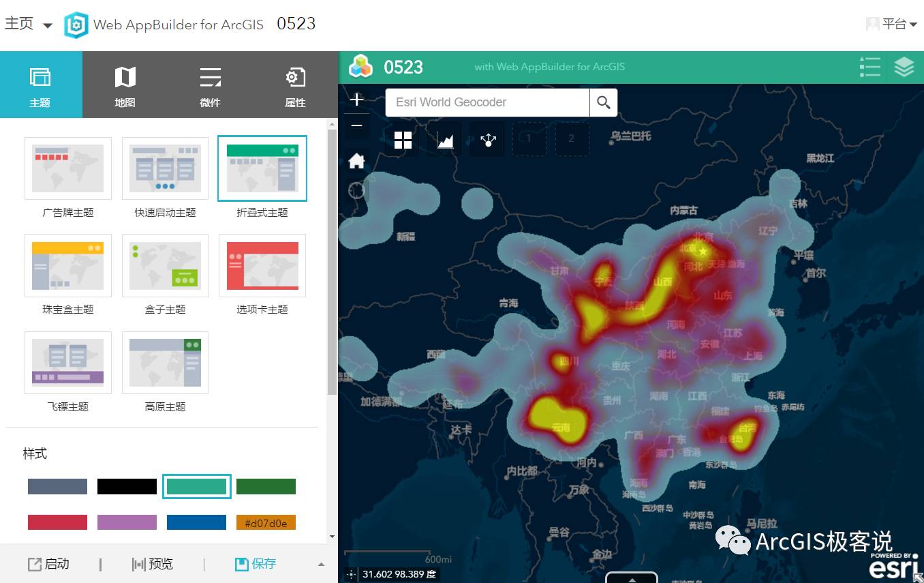Select the black style swatch
This screenshot has height=583, width=924.
(x=127, y=486)
